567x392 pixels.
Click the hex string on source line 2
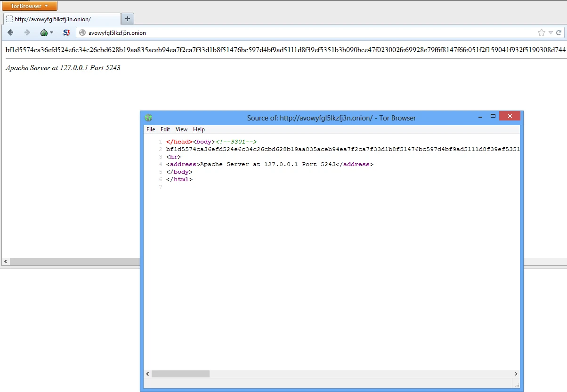click(x=343, y=149)
